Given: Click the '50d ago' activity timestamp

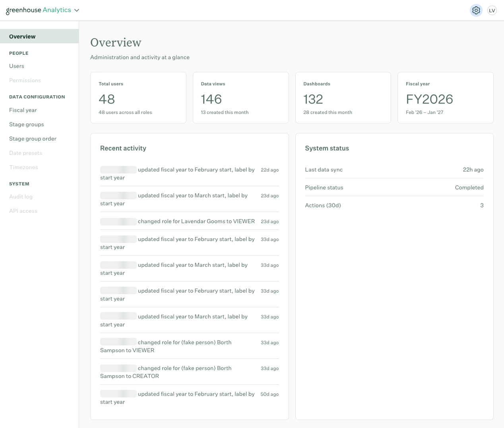Looking at the screenshot, I should 269,394.
